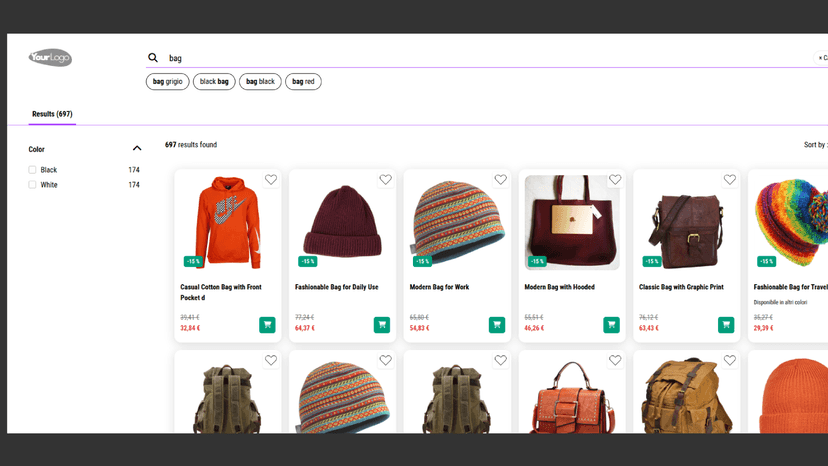Open the Sort by dropdown
828x466 pixels.
coord(815,144)
